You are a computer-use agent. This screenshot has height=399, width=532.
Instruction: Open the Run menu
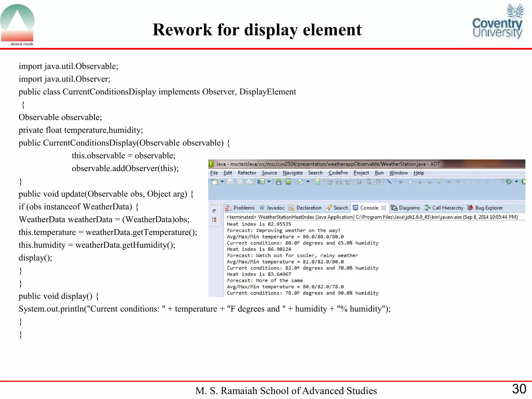point(379,173)
